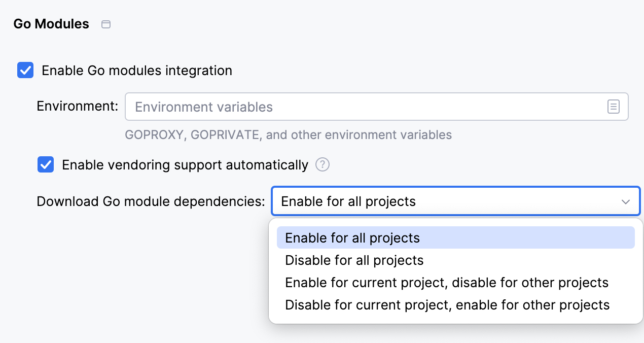Open the Download Go module dependencies dropdown

point(455,201)
